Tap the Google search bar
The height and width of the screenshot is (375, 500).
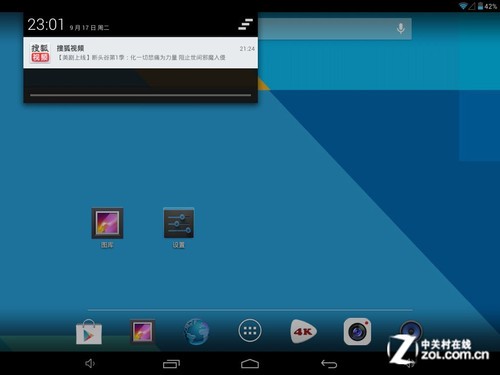[335, 29]
